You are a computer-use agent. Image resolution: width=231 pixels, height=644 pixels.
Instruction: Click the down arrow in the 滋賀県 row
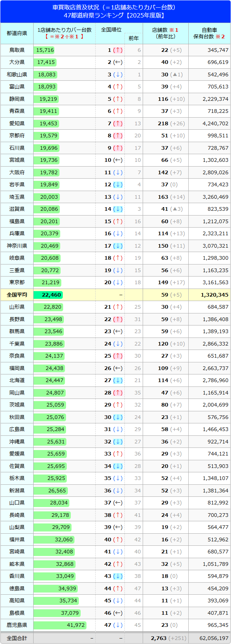point(118,209)
